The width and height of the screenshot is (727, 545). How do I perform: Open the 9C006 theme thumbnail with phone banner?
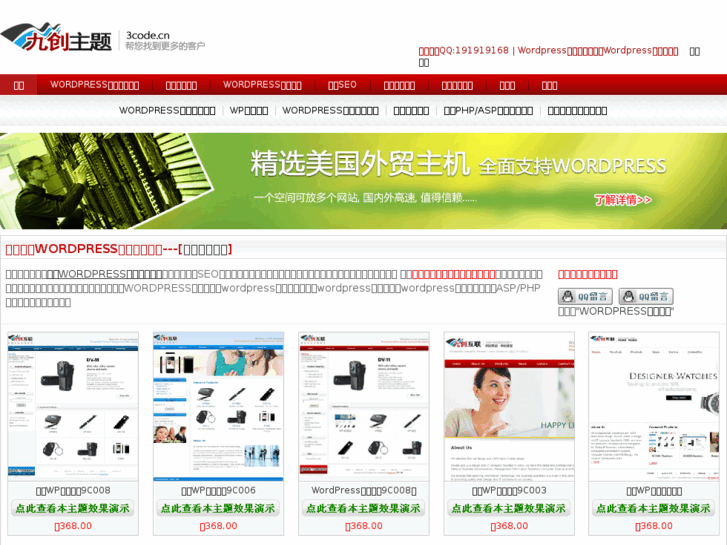[x=218, y=406]
